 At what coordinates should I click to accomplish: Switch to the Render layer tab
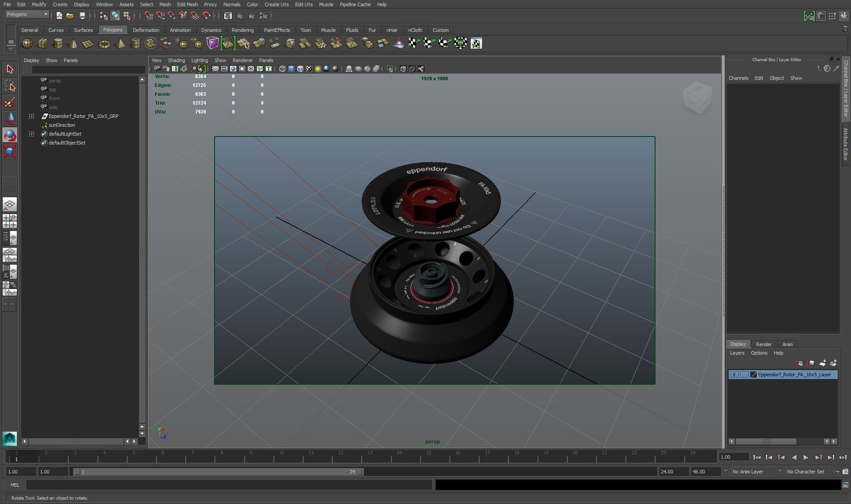763,344
